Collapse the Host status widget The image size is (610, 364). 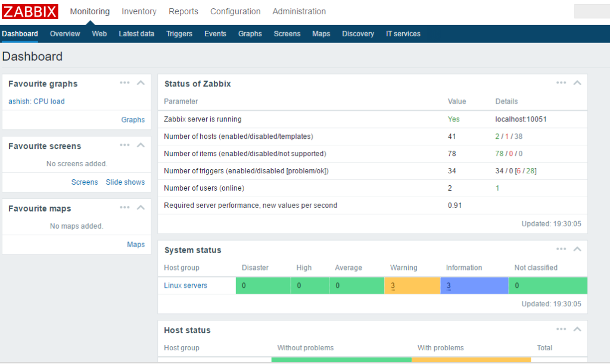point(576,328)
